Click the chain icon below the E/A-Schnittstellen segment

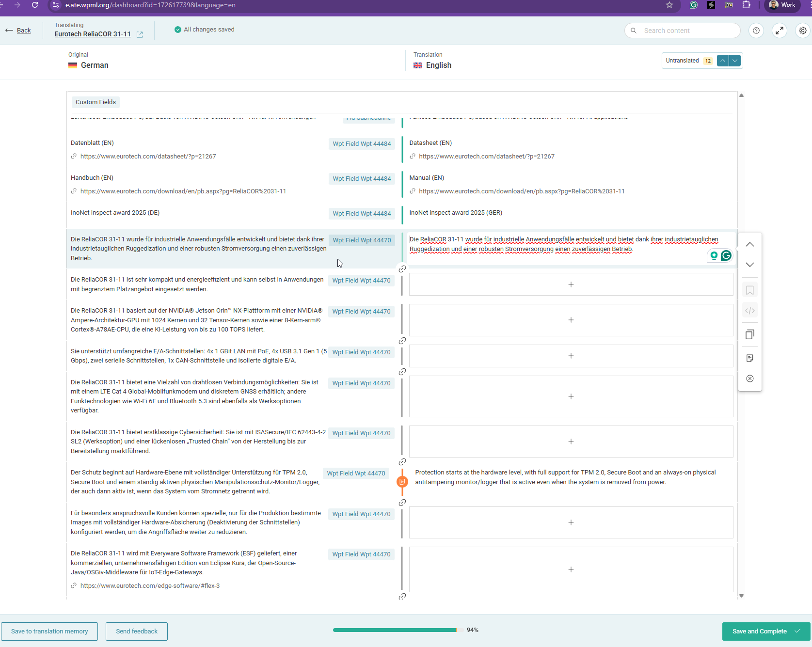point(402,372)
